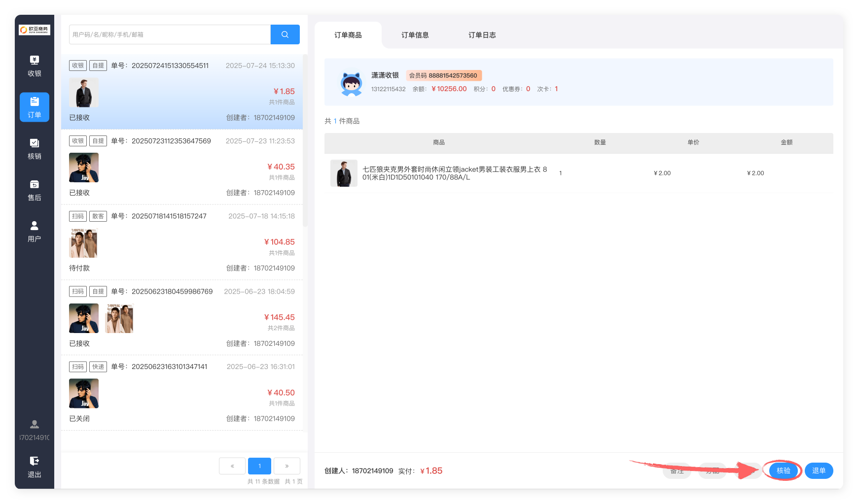Go to previous page of orders list
This screenshot has width=858, height=504.
click(232, 466)
